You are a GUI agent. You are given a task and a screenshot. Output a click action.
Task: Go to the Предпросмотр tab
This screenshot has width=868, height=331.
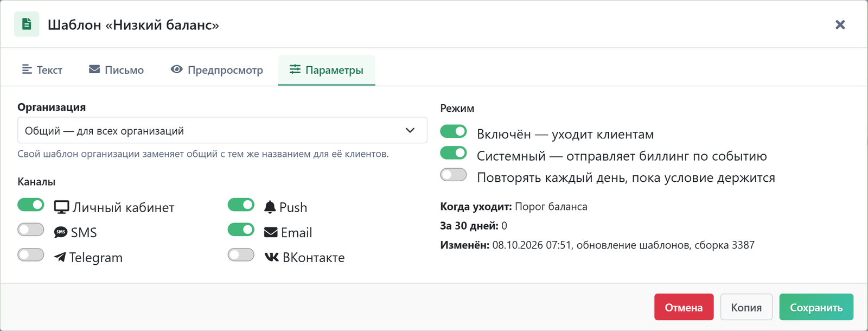pyautogui.click(x=216, y=70)
